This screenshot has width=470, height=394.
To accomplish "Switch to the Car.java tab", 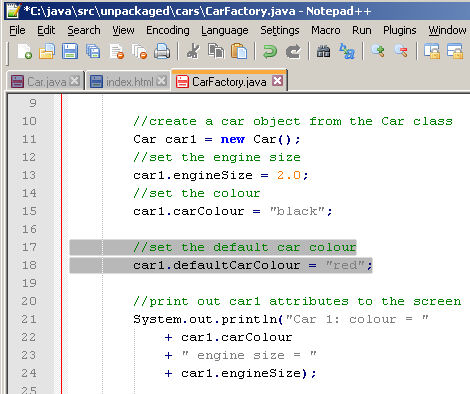I will (x=46, y=82).
